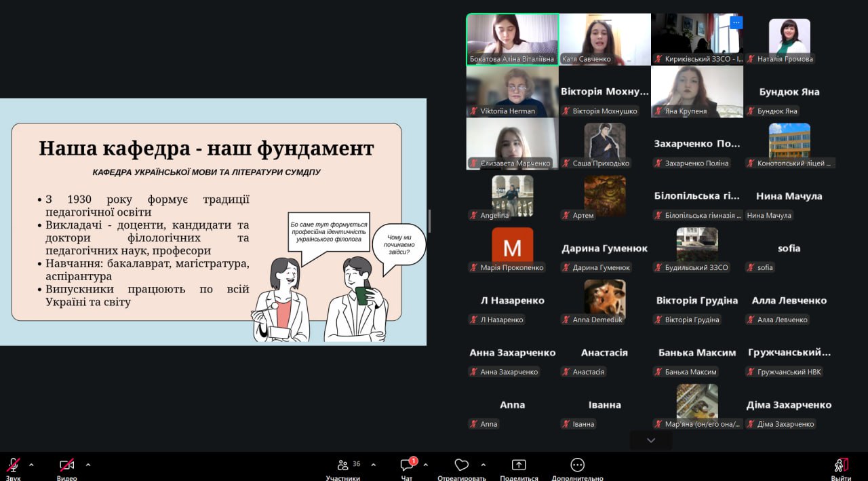Viewport: 868px width, 481px height.
Task: Click Наталія Громова profile picture
Action: [x=789, y=36]
